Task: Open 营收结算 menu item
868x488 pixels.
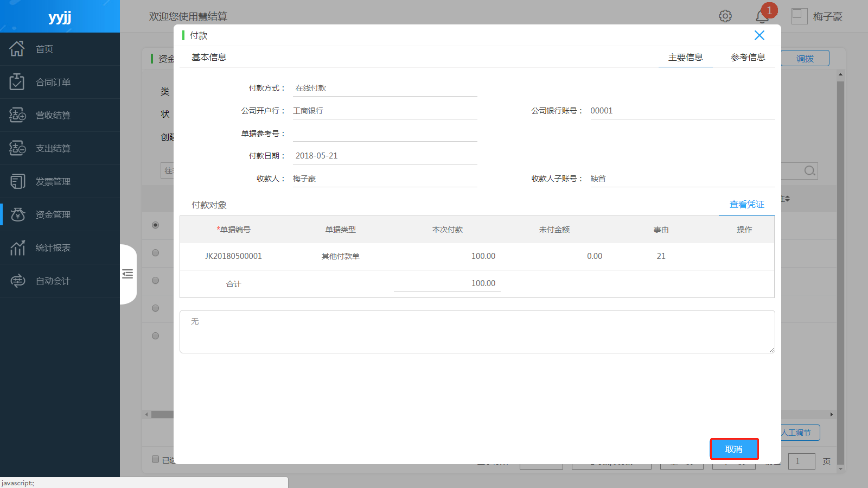Action: pos(53,116)
